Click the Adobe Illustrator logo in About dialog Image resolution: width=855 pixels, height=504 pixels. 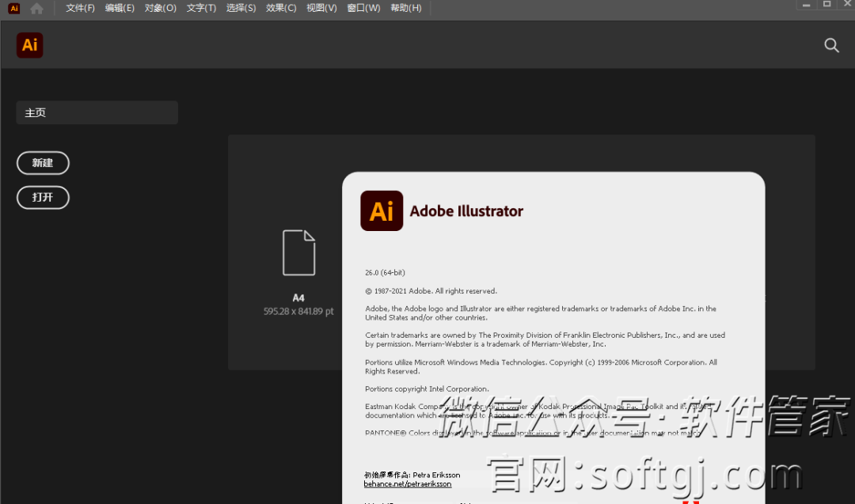[x=382, y=211]
